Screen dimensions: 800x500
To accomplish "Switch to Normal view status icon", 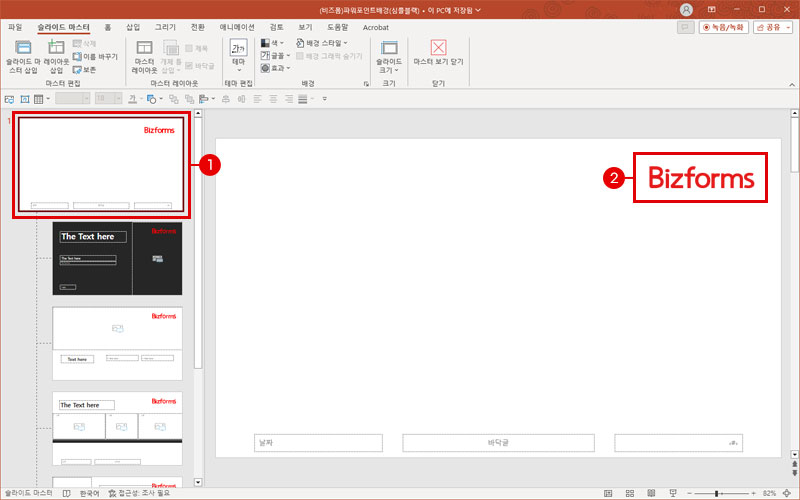I will coord(608,493).
